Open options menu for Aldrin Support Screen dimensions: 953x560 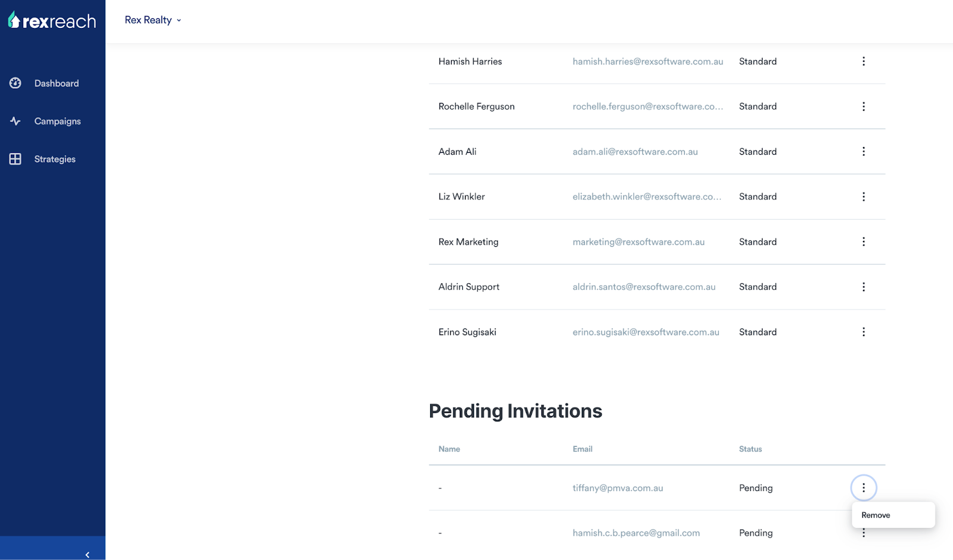click(864, 287)
